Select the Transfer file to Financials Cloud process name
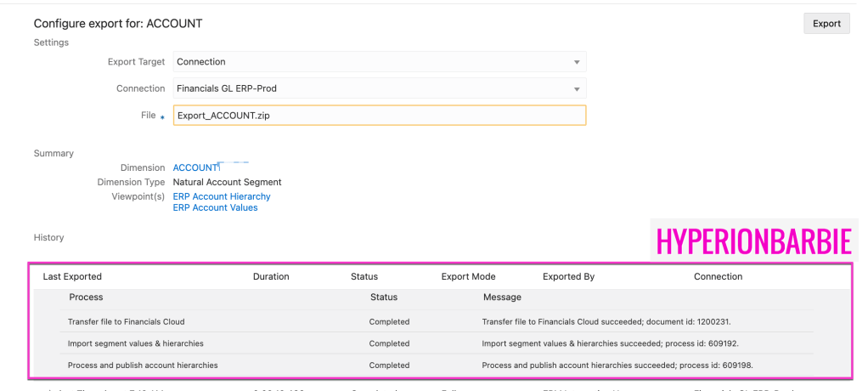 (x=126, y=322)
